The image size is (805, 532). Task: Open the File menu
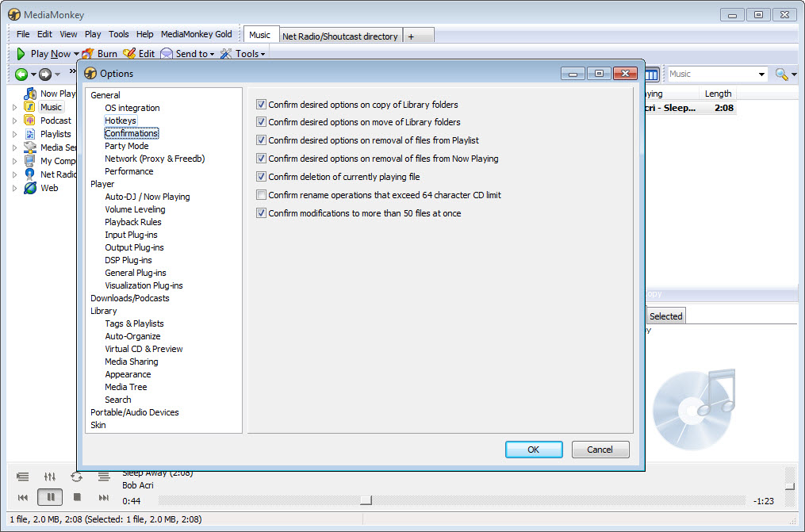pyautogui.click(x=23, y=34)
